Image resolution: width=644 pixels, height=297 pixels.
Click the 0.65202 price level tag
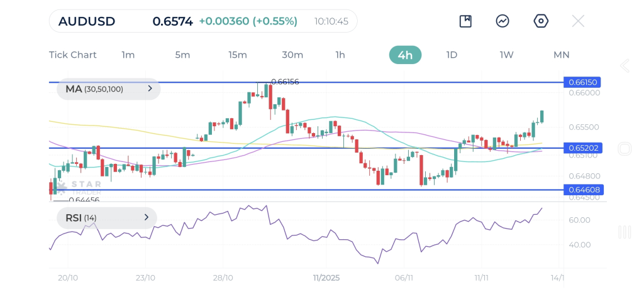tap(583, 148)
